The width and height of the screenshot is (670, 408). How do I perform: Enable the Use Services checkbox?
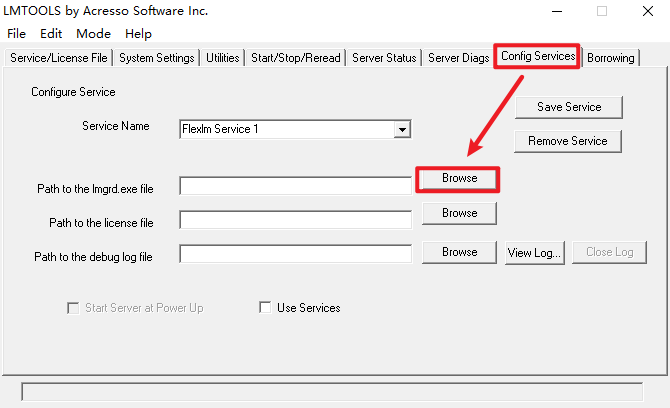tap(266, 308)
